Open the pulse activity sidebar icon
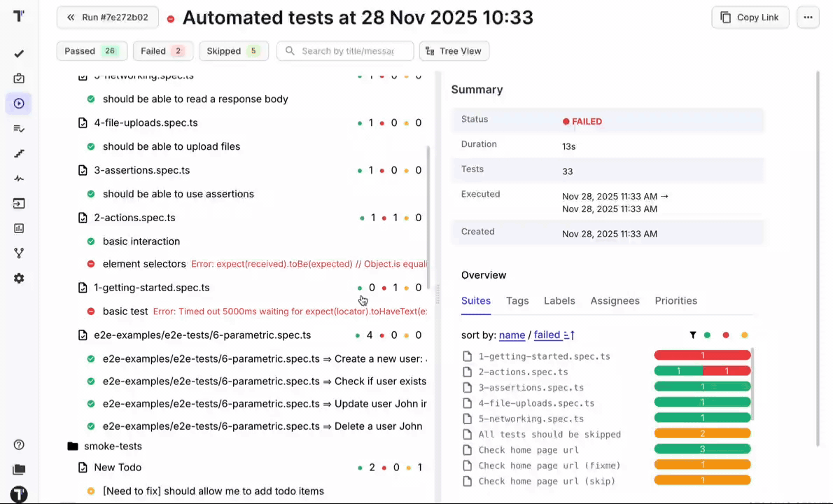This screenshot has width=833, height=504. point(19,178)
